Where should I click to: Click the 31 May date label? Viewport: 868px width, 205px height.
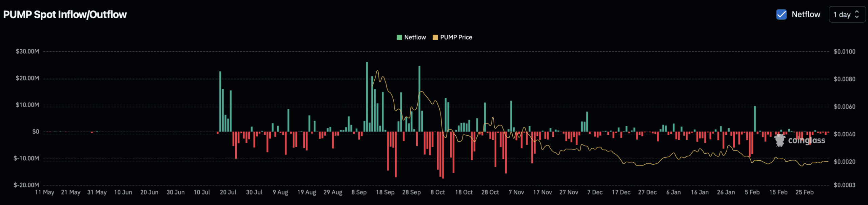coord(97,192)
